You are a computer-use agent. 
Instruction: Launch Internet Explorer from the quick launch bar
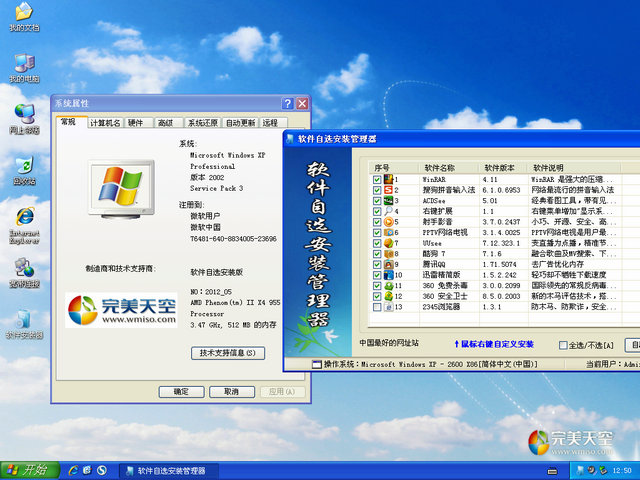coord(73,470)
